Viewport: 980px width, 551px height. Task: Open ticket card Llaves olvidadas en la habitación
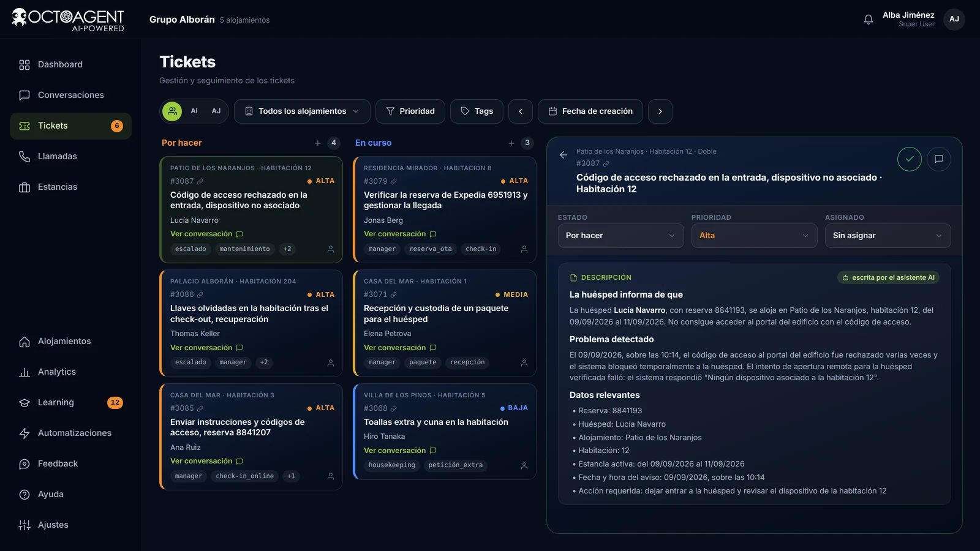pyautogui.click(x=251, y=323)
